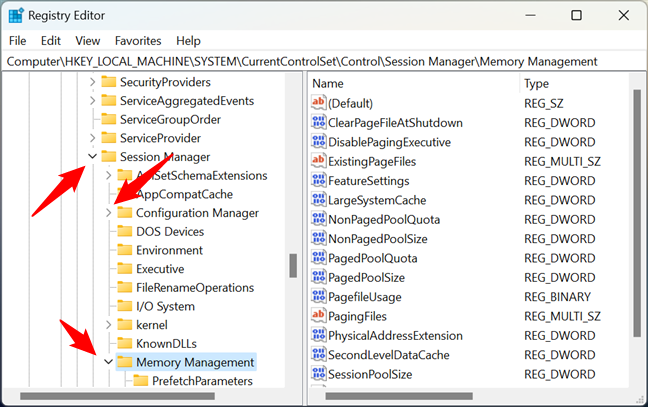
Task: Select the ClearPageFileAtShutdown value name
Action: 395,123
